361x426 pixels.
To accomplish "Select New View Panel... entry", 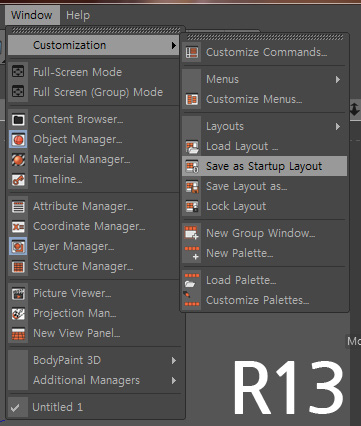I will (94, 334).
